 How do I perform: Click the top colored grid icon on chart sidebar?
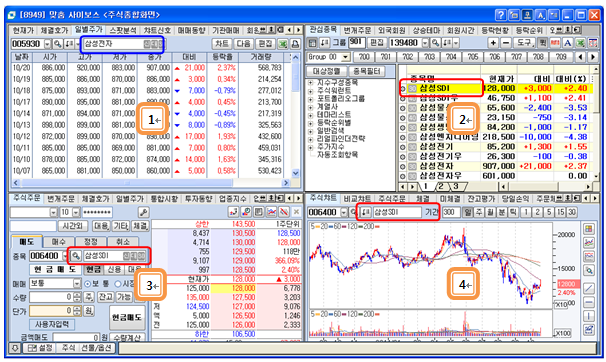[589, 229]
